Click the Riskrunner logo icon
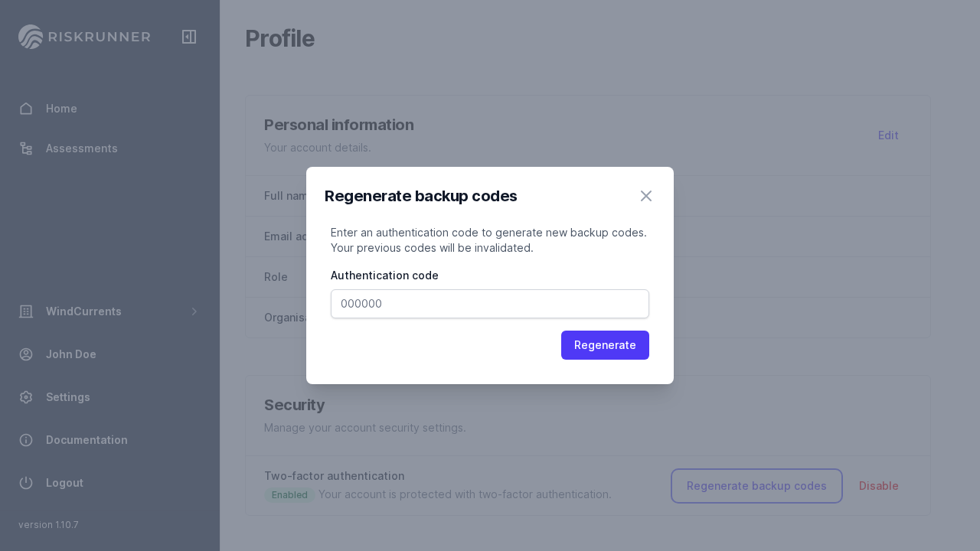The width and height of the screenshot is (980, 551). pyautogui.click(x=31, y=37)
